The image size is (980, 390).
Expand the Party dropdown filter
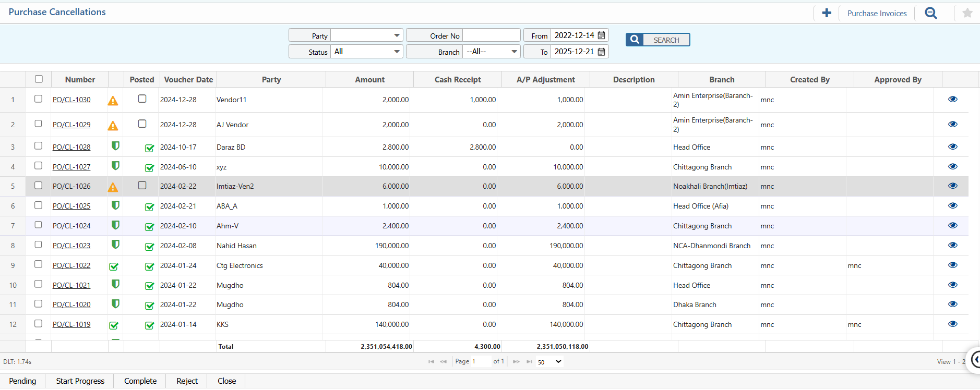click(397, 35)
